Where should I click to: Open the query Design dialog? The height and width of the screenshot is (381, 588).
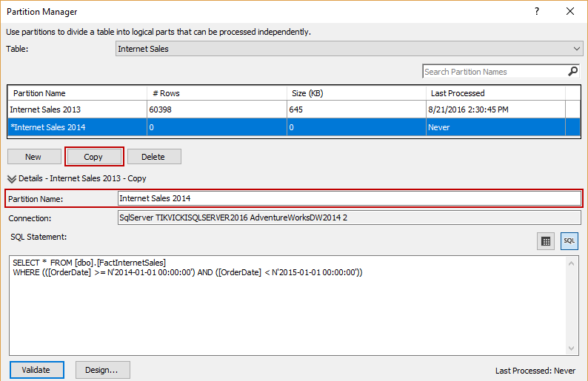click(102, 370)
